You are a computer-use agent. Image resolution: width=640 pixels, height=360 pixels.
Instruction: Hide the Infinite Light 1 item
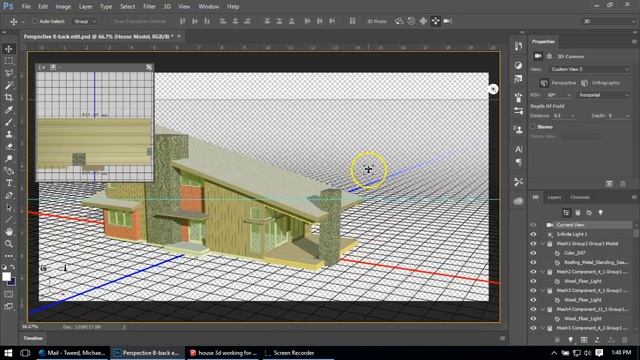[533, 234]
